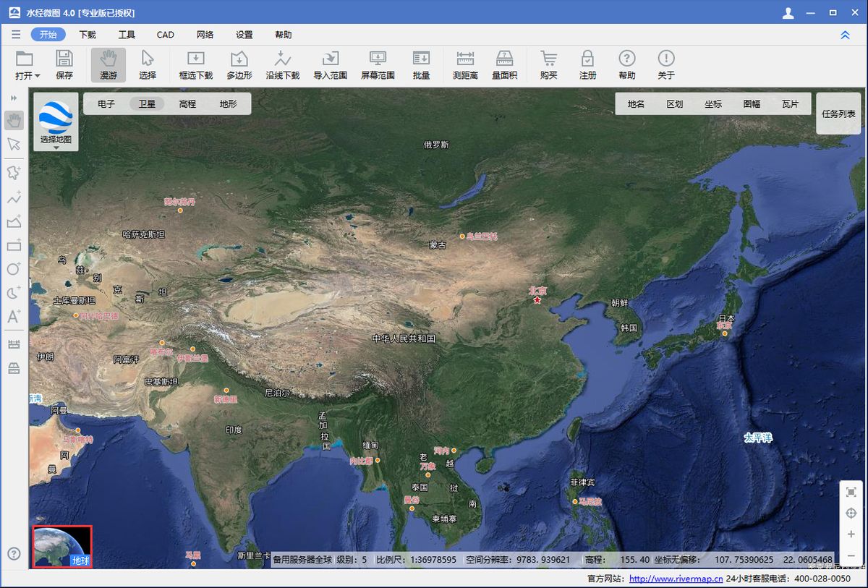Click the 测距离 distance measurement tool
The image size is (868, 588).
coord(465,64)
